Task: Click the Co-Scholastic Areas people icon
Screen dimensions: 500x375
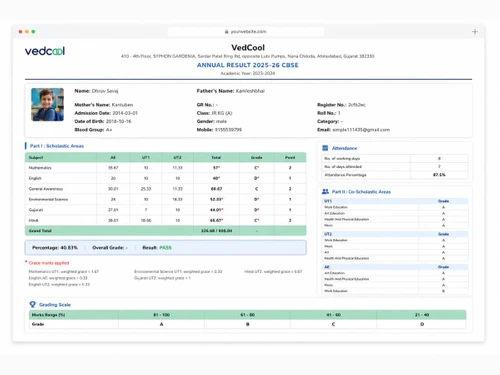Action: click(x=325, y=192)
